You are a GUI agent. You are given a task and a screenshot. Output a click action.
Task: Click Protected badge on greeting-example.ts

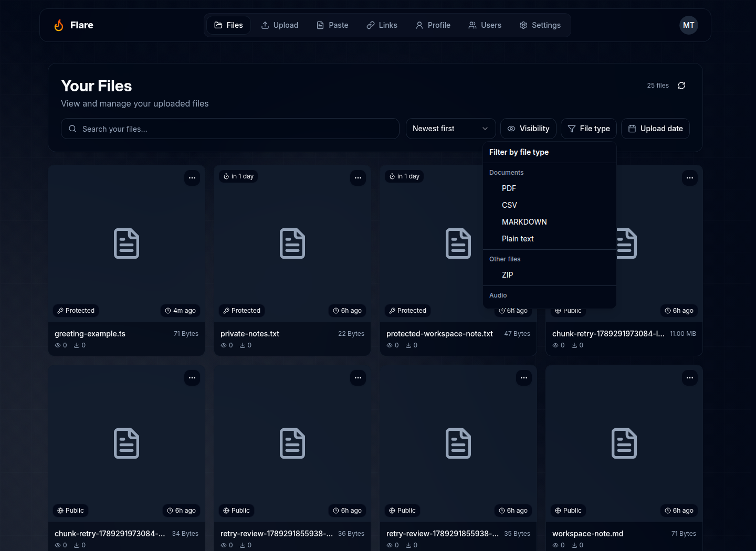(76, 311)
